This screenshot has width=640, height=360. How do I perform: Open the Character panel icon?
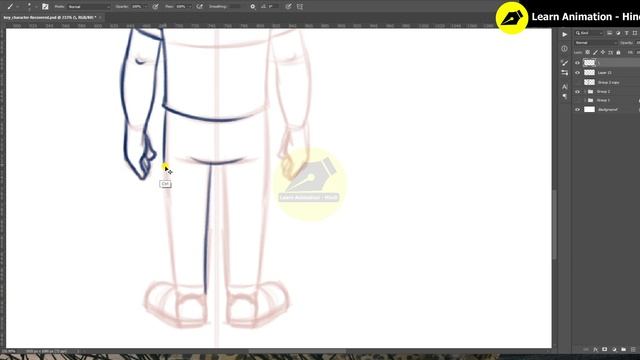(x=564, y=87)
